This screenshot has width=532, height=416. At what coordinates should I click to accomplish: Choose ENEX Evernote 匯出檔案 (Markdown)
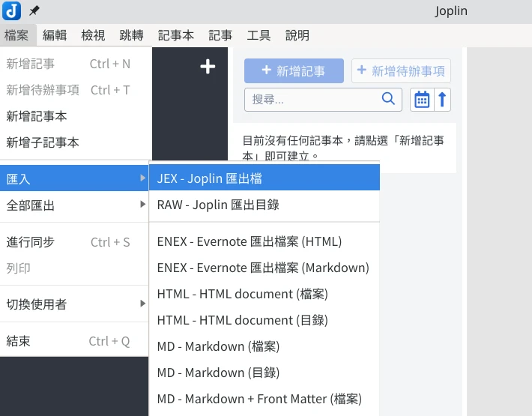coord(264,268)
